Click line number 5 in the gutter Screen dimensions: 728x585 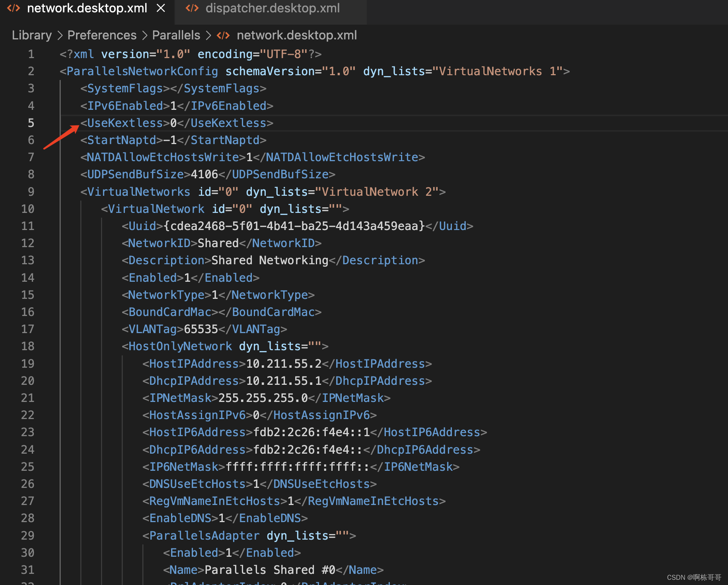(31, 123)
